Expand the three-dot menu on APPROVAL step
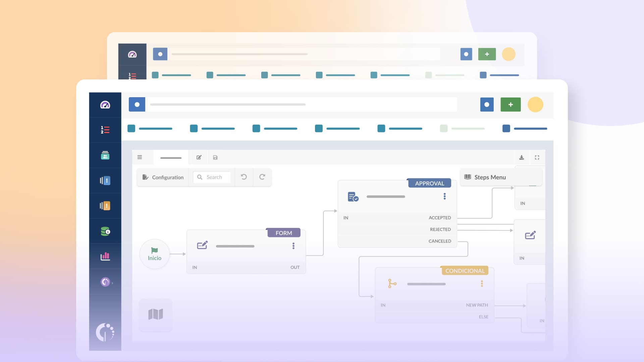The width and height of the screenshot is (644, 362). point(444,196)
